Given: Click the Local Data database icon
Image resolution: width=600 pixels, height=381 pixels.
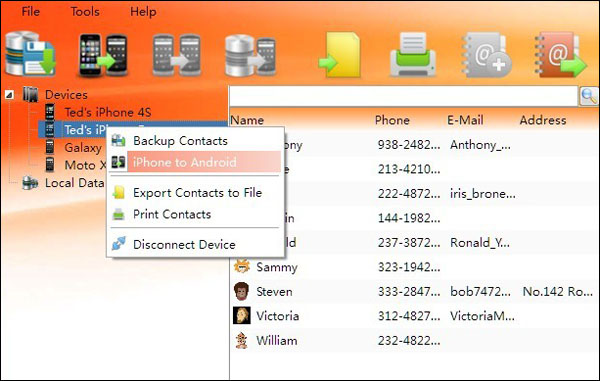Looking at the screenshot, I should (30, 183).
